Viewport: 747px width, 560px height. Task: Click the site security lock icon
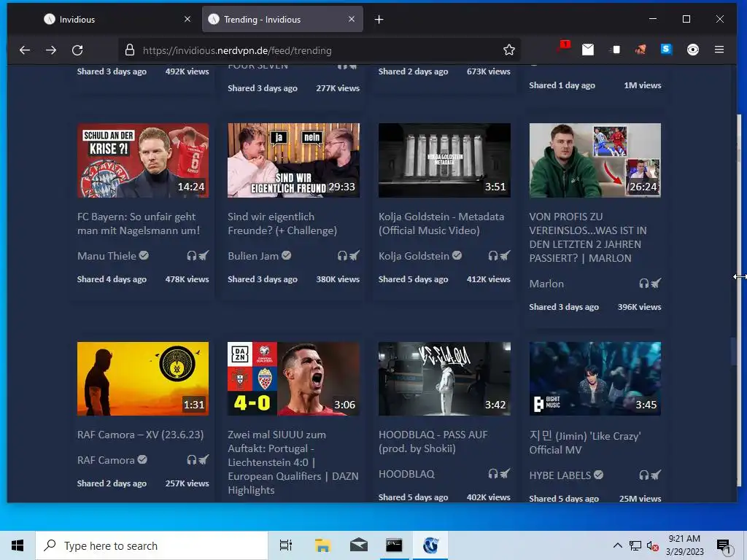point(130,50)
